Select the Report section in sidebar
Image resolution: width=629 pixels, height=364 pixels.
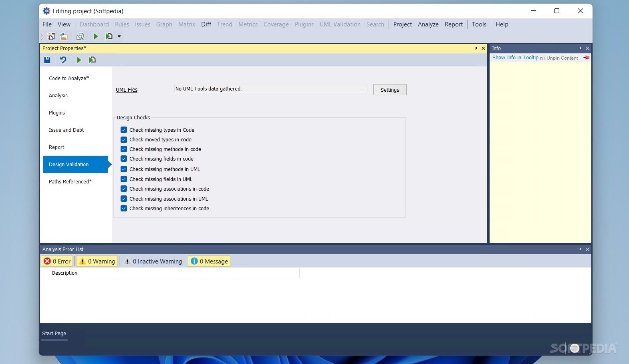(x=75, y=147)
